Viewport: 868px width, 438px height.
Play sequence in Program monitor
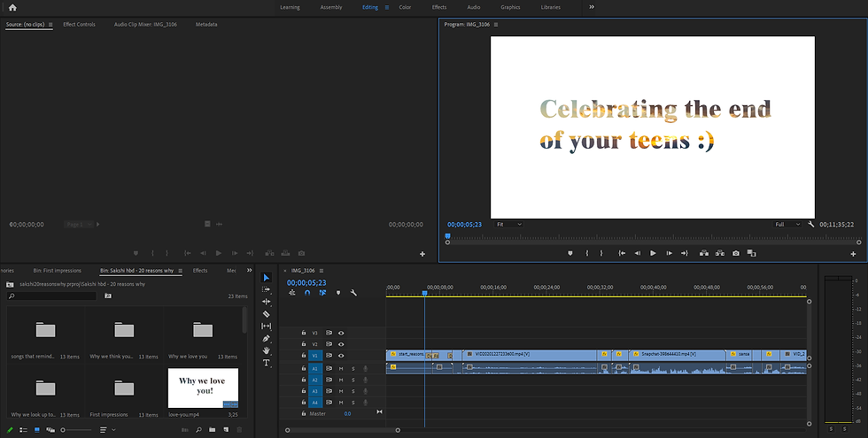[x=654, y=253]
